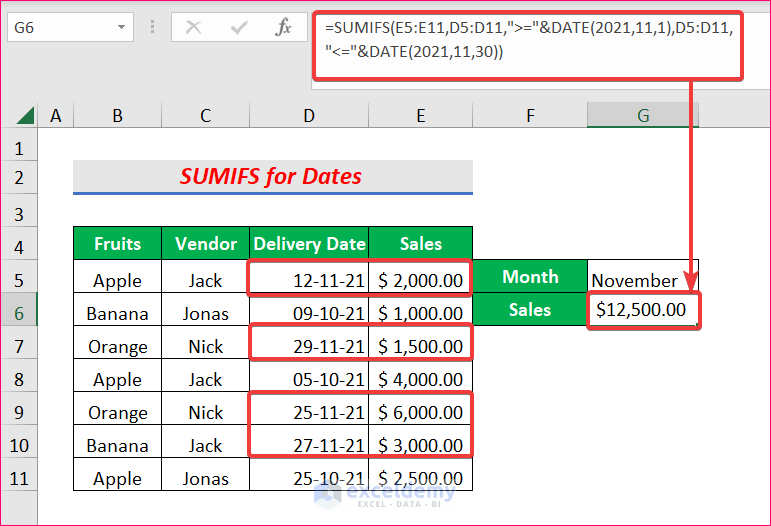Click the November month cell
The height and width of the screenshot is (526, 771).
[x=642, y=280]
